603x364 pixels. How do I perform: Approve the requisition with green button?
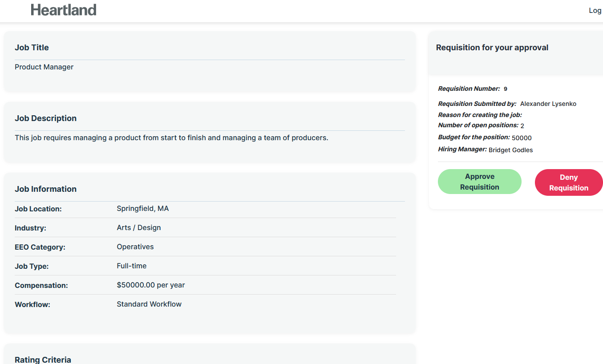tap(479, 182)
